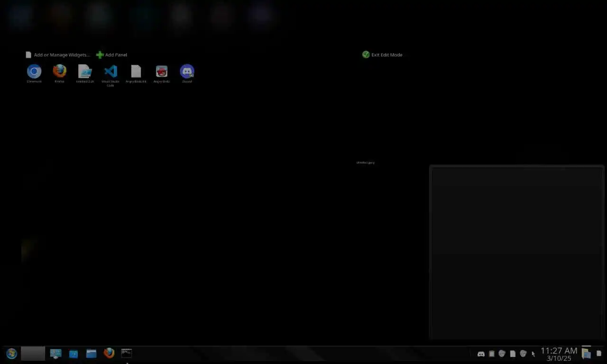Open the Discord desktop icon

click(187, 72)
